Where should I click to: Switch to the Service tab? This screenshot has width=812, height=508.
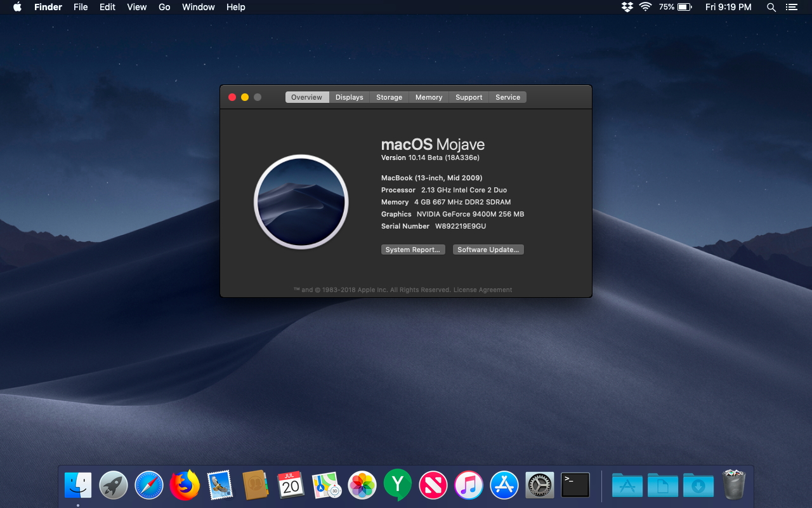pyautogui.click(x=508, y=97)
